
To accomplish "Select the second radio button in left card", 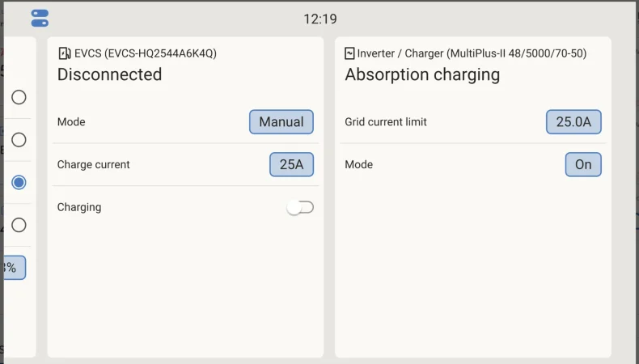I will pos(19,140).
